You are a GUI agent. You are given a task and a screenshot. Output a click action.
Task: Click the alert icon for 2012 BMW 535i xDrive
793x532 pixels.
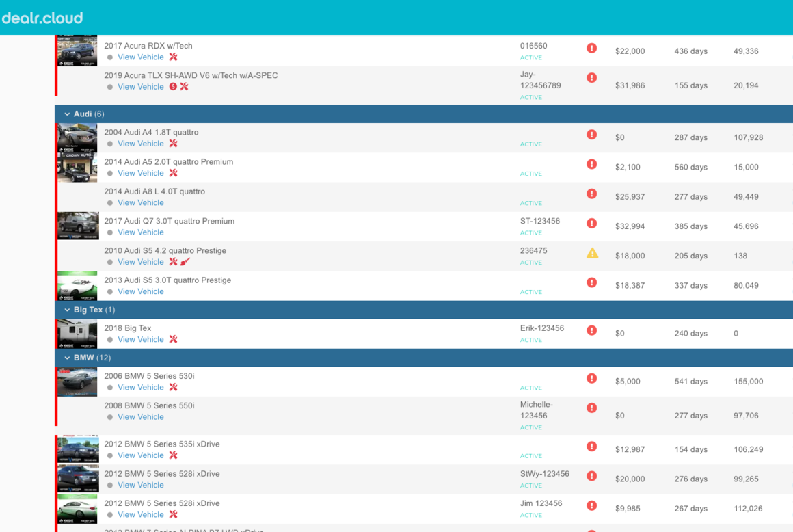592,447
